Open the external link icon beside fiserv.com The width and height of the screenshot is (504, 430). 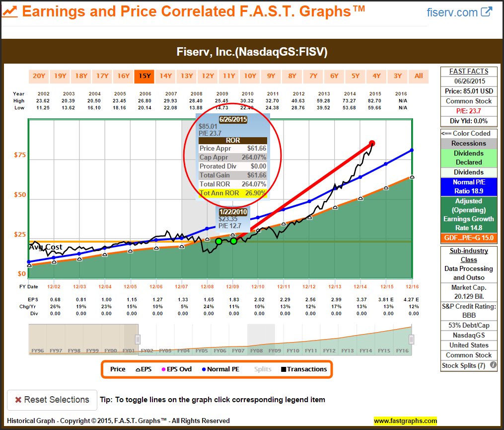tap(487, 12)
